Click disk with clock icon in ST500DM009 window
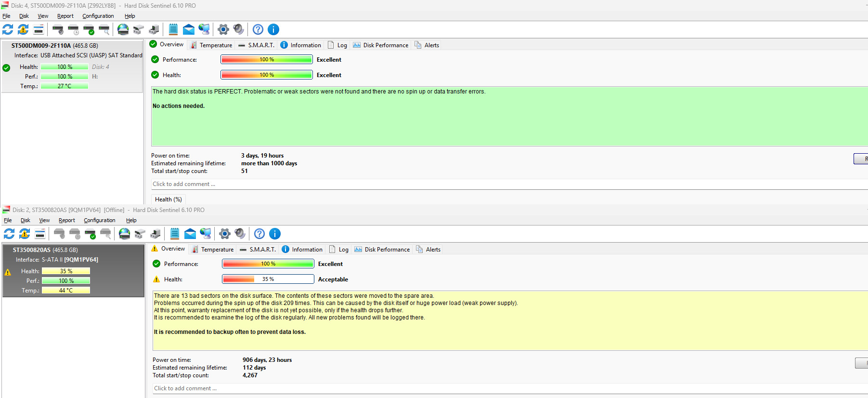This screenshot has width=868, height=398. tap(73, 29)
